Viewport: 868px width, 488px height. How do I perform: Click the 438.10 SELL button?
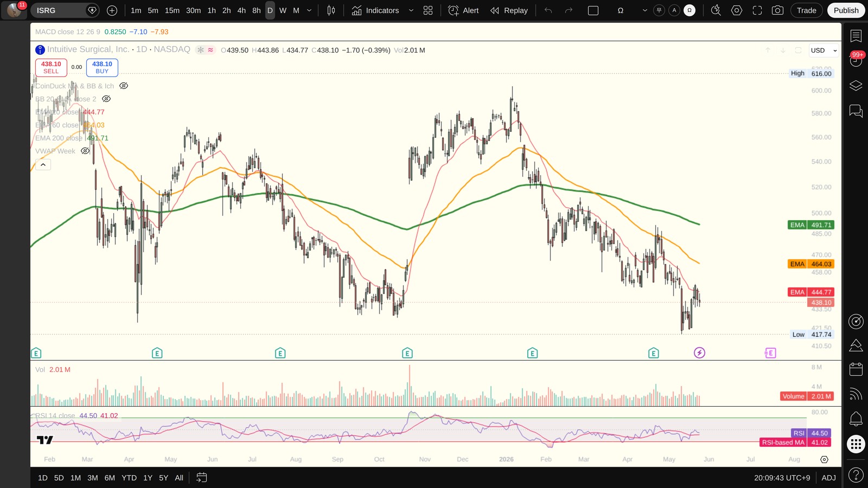[51, 67]
